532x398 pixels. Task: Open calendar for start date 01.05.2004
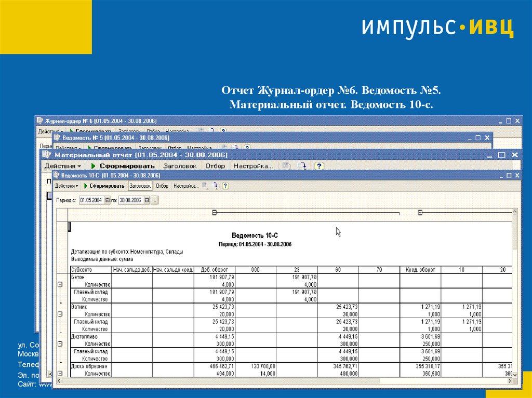[x=108, y=200]
